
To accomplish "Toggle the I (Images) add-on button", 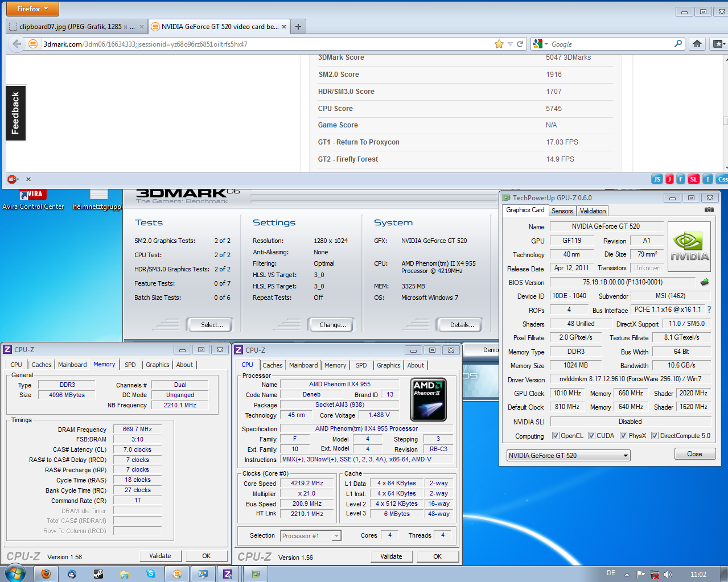I will [x=708, y=179].
